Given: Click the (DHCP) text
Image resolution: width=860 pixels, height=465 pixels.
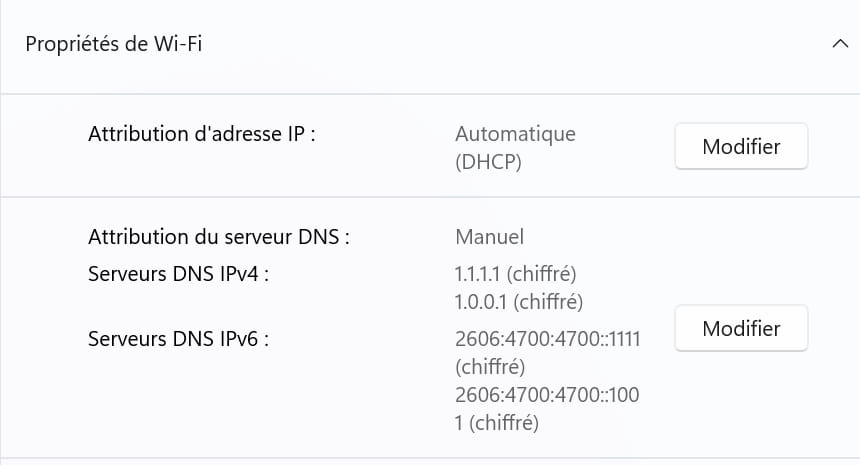Looking at the screenshot, I should 488,162.
